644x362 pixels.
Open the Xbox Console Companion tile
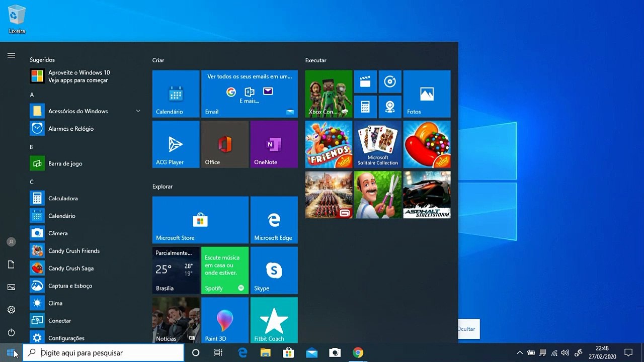329,94
